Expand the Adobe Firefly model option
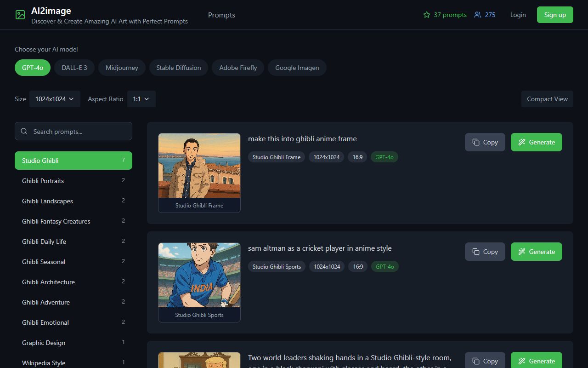This screenshot has height=368, width=588. 237,68
